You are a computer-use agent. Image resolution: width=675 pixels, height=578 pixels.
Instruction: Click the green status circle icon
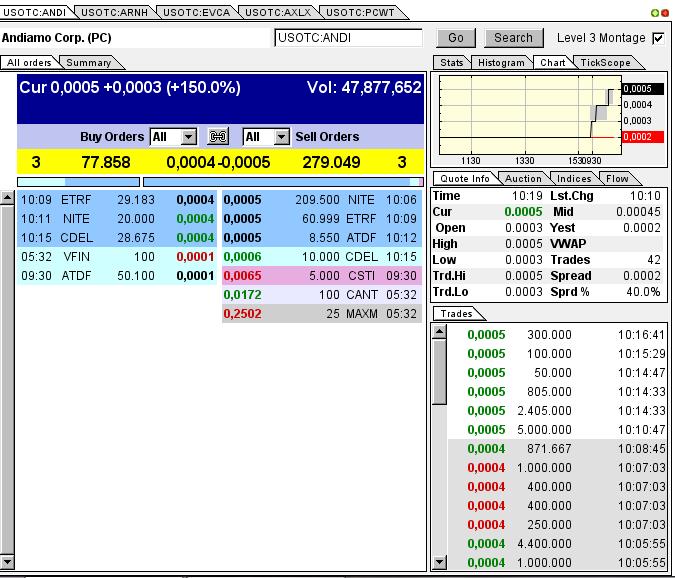pyautogui.click(x=654, y=13)
